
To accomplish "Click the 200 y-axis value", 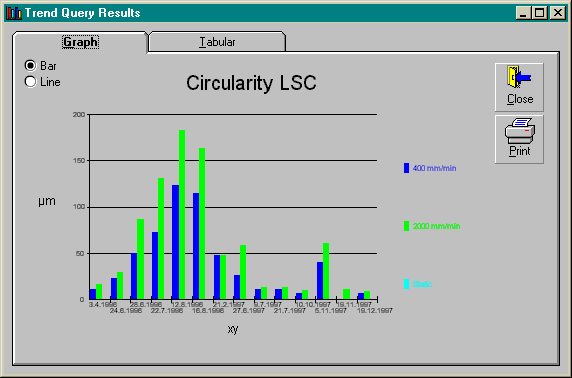I will tap(79, 115).
